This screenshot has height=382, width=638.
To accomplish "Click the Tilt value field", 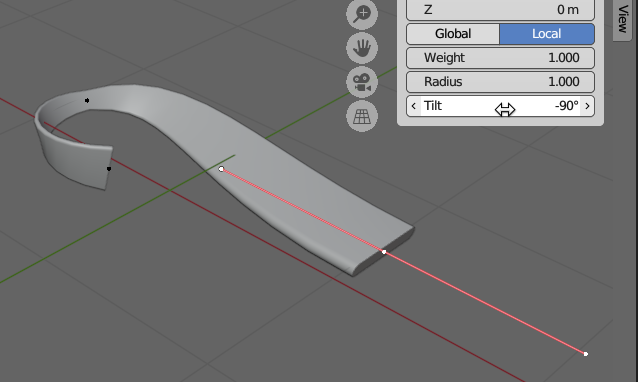I will (x=500, y=106).
